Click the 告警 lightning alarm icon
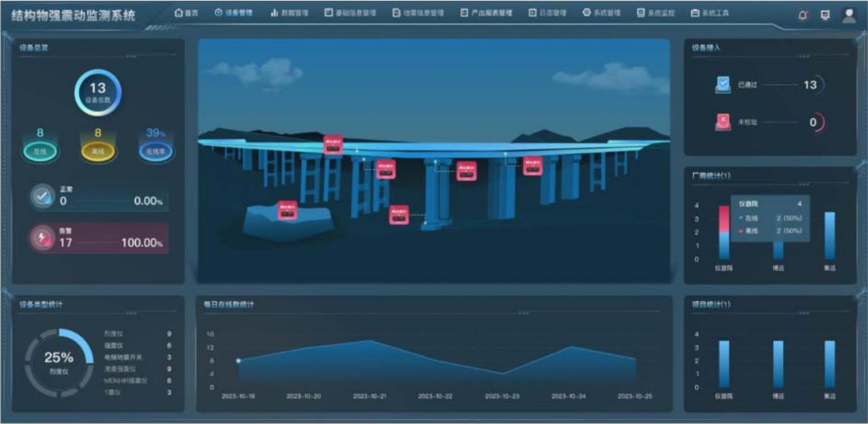Screen dimensions: 868x424 pyautogui.click(x=43, y=238)
